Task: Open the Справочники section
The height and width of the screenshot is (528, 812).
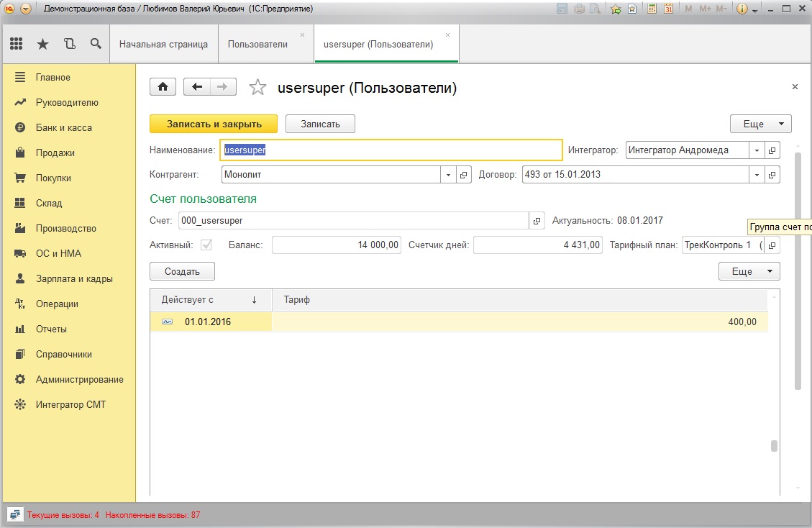Action: [64, 355]
